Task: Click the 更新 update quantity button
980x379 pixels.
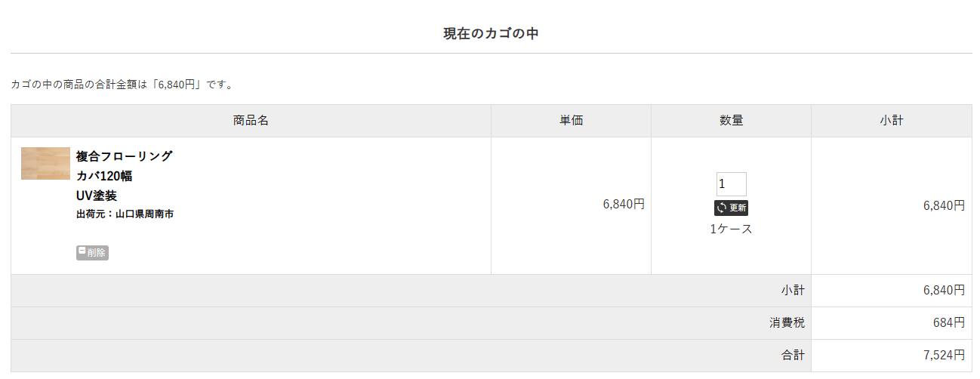Action: click(x=731, y=208)
